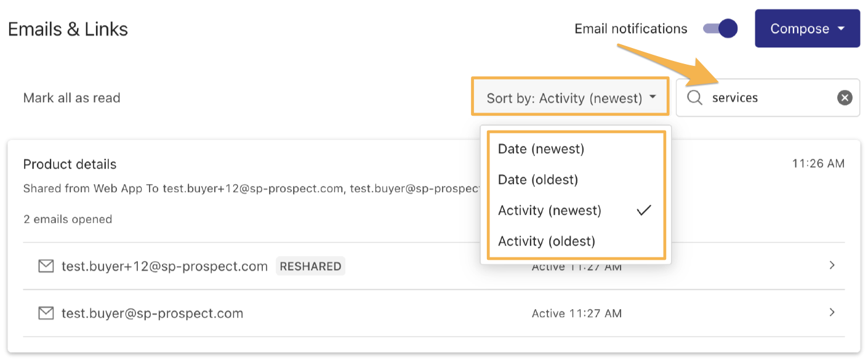This screenshot has height=362, width=868.
Task: Click the Compose button caret arrow
Action: pos(841,28)
